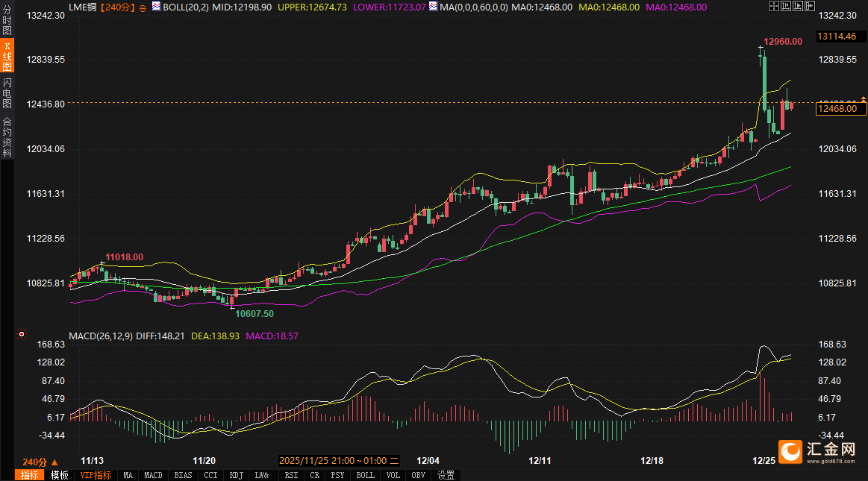Open the 合约资料 sidebar panel
This screenshot has height=481, width=868.
7,137
